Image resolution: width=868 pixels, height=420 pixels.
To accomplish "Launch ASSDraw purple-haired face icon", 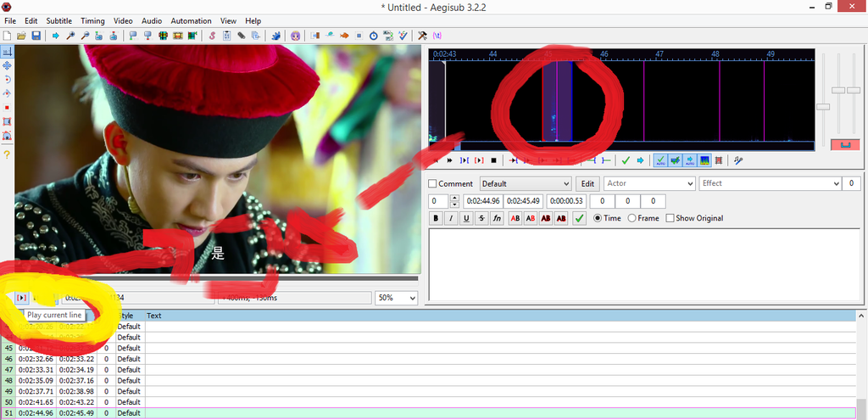I will (x=296, y=36).
